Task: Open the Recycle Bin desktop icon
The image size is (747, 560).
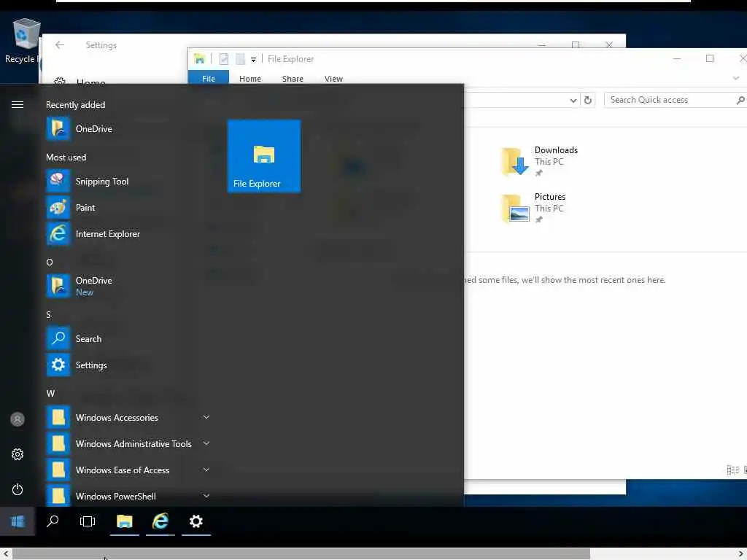Action: [23, 41]
